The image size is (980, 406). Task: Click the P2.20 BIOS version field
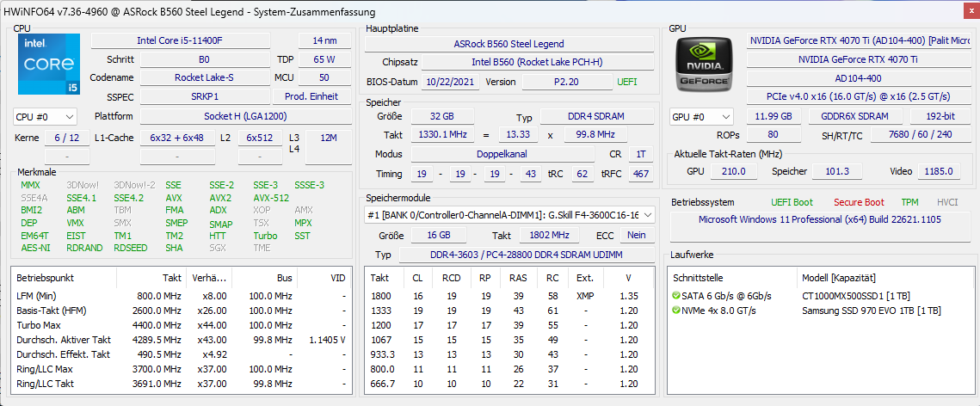click(x=567, y=82)
